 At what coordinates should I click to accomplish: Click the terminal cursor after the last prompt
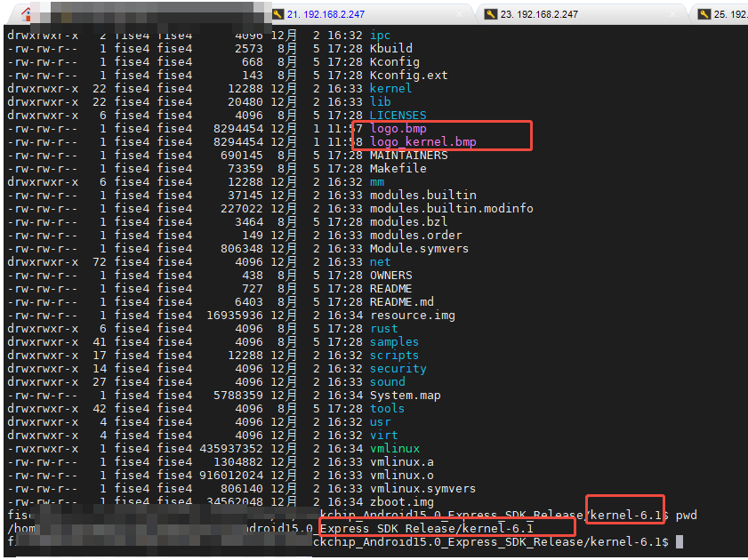click(x=680, y=542)
